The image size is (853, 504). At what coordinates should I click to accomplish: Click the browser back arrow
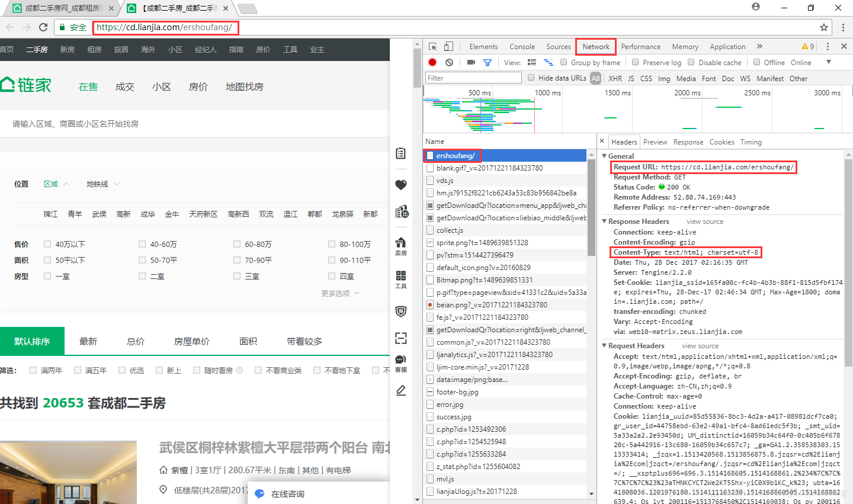point(10,27)
